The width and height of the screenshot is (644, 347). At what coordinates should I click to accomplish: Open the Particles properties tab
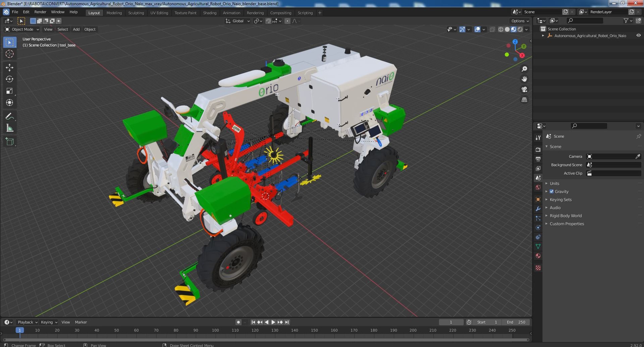coord(538,218)
